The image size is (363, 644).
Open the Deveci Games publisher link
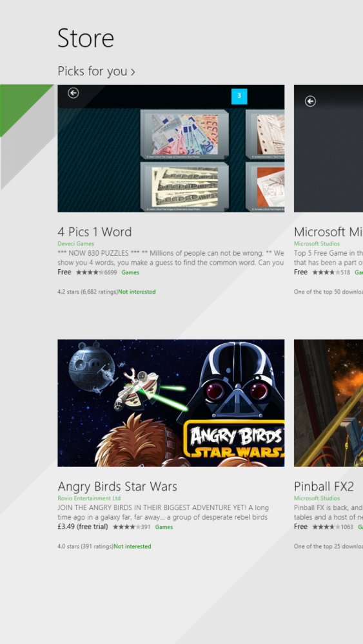[x=75, y=243]
